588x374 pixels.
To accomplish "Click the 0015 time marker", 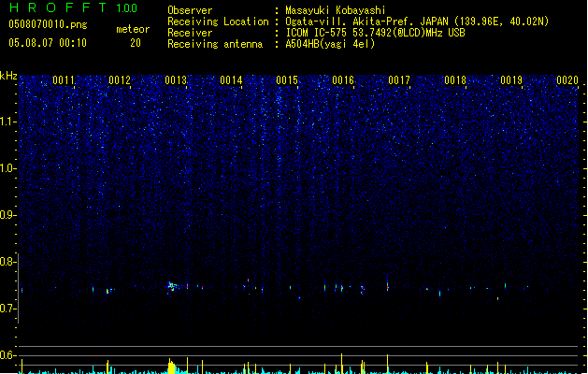I will coord(287,79).
